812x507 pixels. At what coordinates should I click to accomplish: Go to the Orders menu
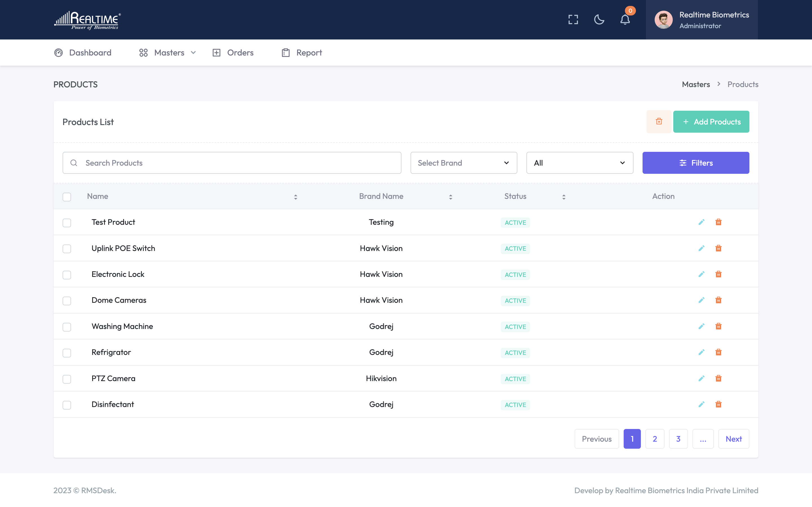pos(233,53)
